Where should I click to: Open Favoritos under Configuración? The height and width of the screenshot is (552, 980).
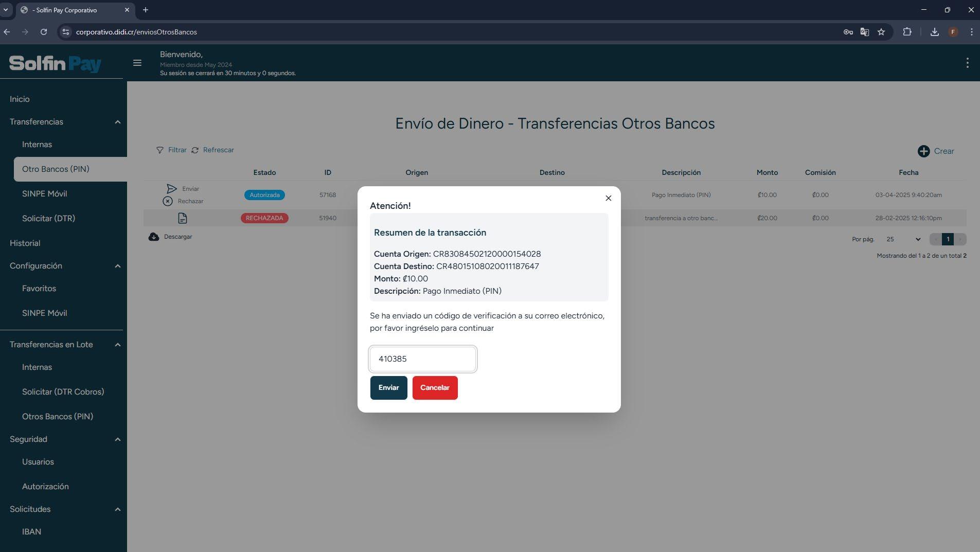point(39,289)
